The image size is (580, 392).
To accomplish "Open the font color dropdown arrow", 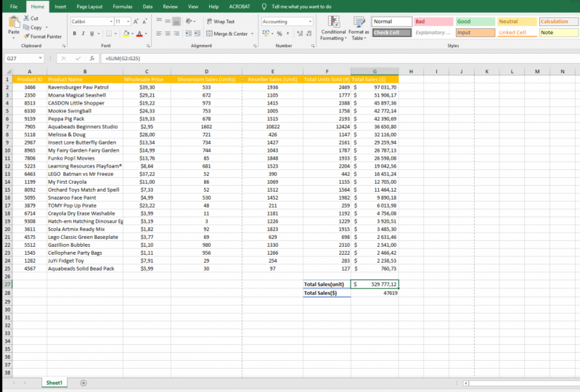I will [x=146, y=33].
